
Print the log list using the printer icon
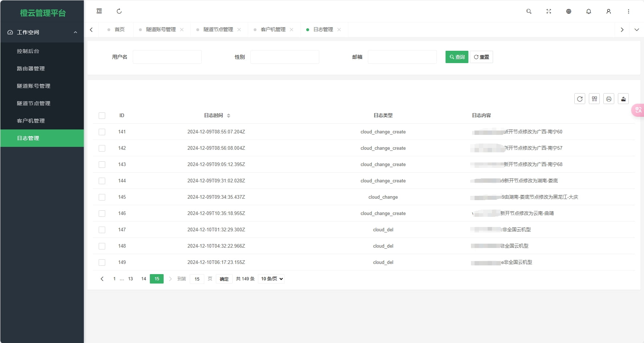coord(609,99)
